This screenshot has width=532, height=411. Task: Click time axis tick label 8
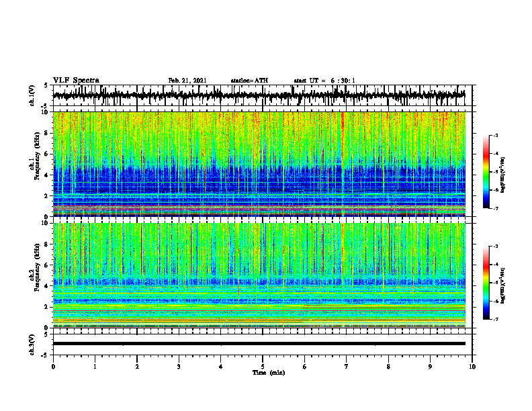click(388, 367)
